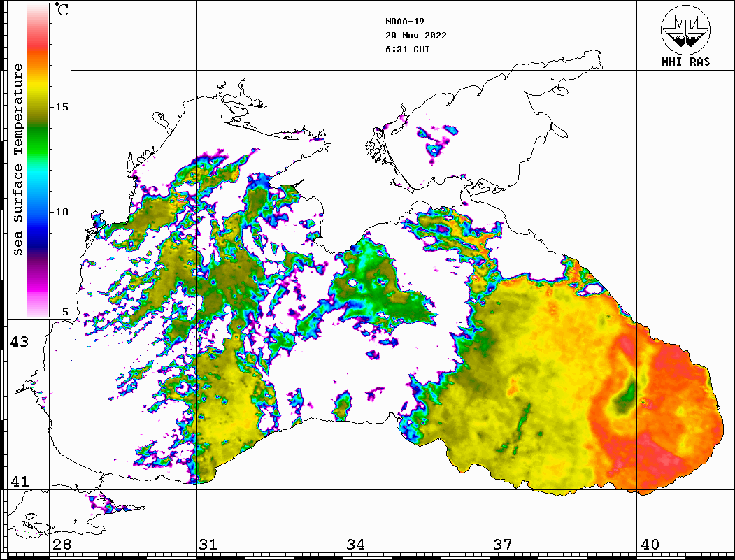Click the '15' tick on color scale
735x560 pixels.
[62, 107]
